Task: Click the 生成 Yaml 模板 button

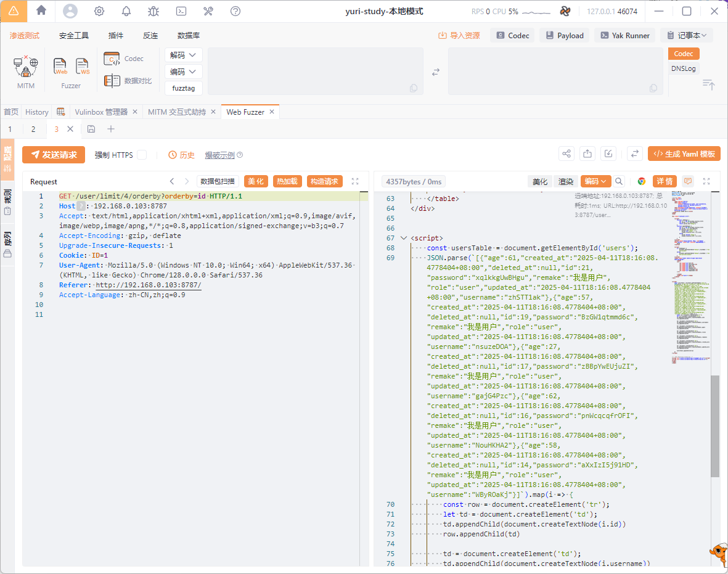Action: pyautogui.click(x=684, y=154)
